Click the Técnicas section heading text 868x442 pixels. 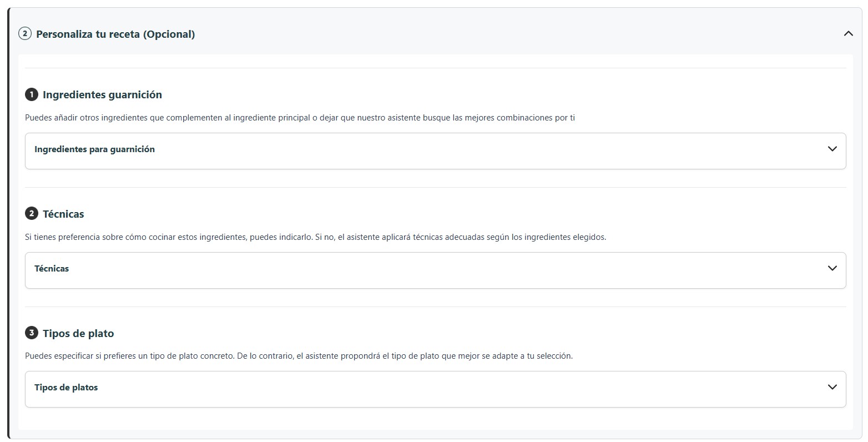click(63, 214)
